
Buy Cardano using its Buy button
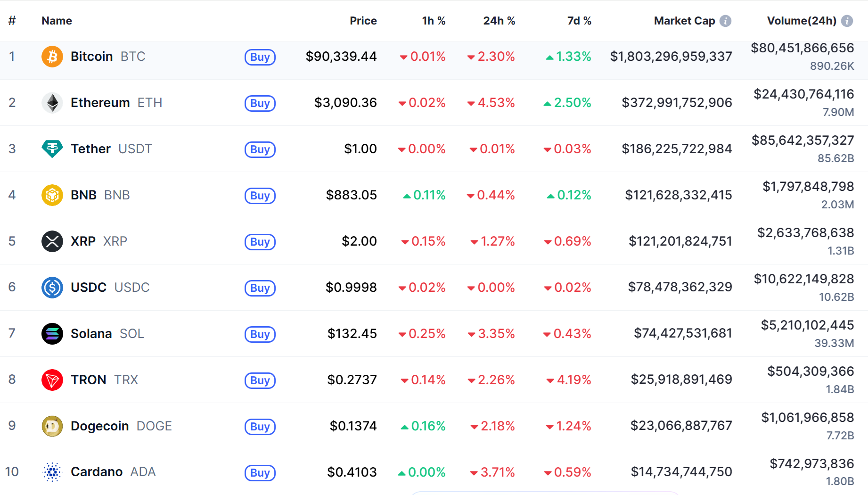coord(260,473)
